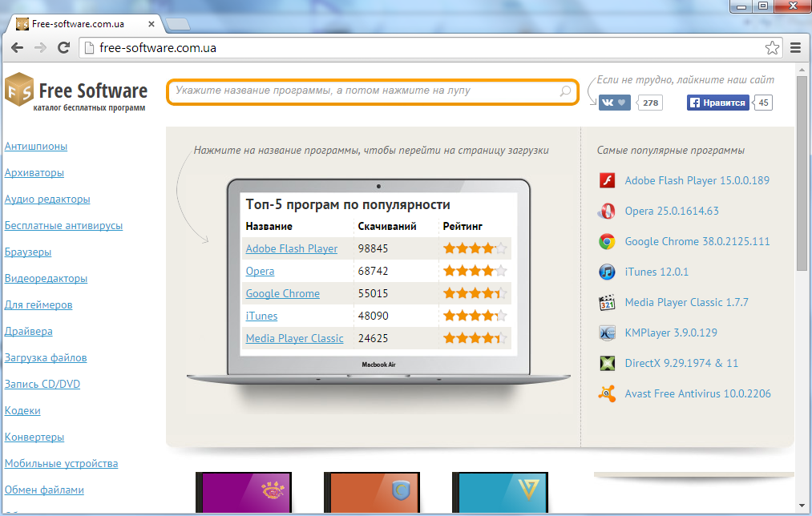The height and width of the screenshot is (516, 812).
Task: Click the Facebook Нравится button
Action: tap(717, 103)
